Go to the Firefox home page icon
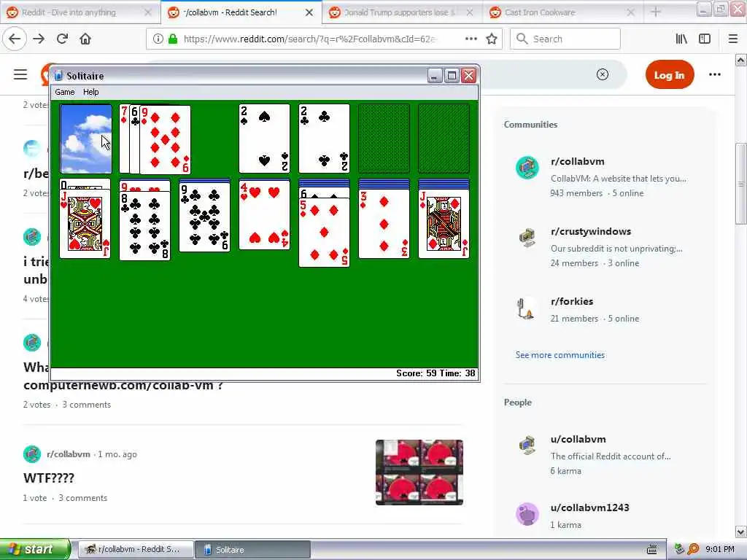This screenshot has height=560, width=747. (85, 39)
